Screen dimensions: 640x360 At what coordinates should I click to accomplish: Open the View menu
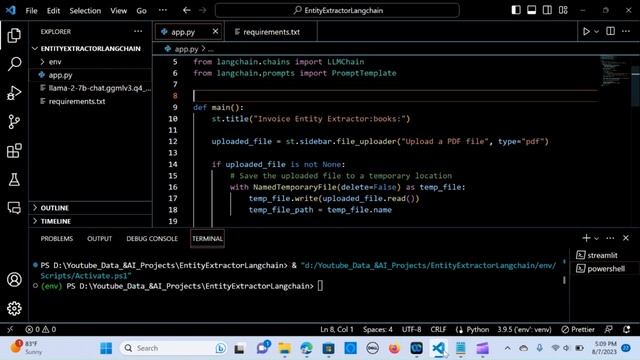118,11
